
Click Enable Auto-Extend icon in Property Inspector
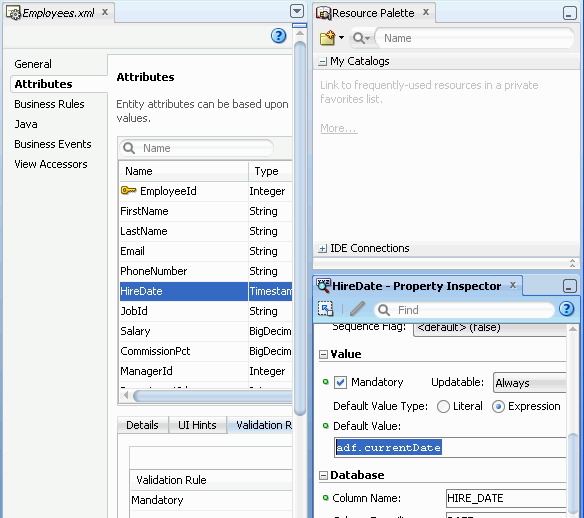[326, 309]
